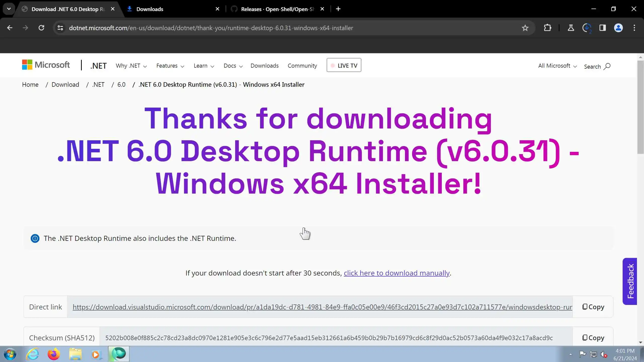This screenshot has width=644, height=362.
Task: Switch to the Open-Shell Releases tab
Action: [277, 9]
